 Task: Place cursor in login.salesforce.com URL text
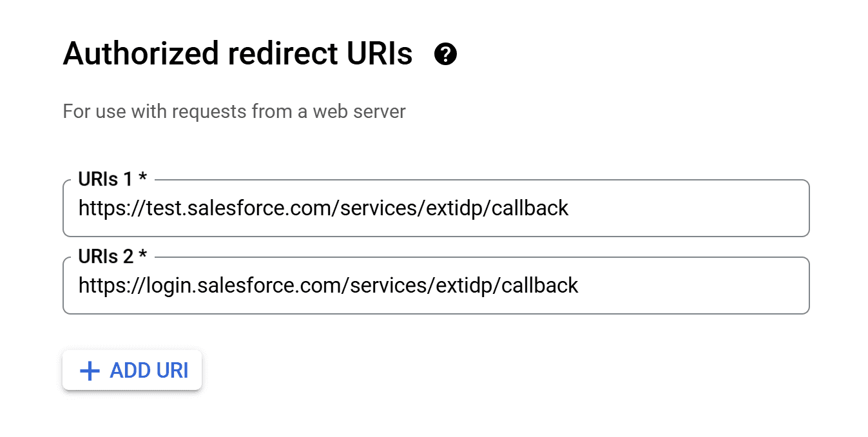[329, 286]
